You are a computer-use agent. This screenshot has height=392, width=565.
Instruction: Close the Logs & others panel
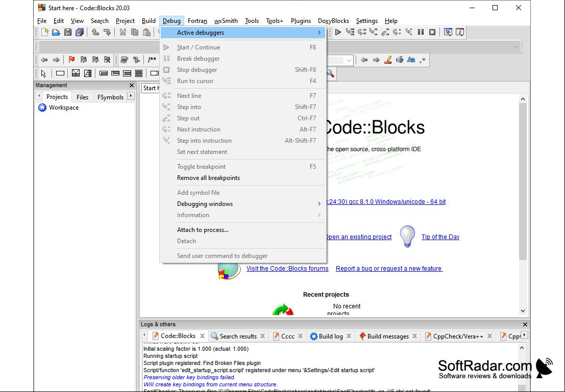(x=525, y=324)
